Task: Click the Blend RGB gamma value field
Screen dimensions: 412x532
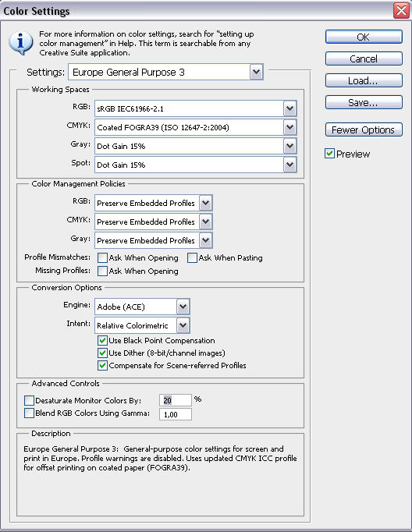Action: tap(176, 414)
